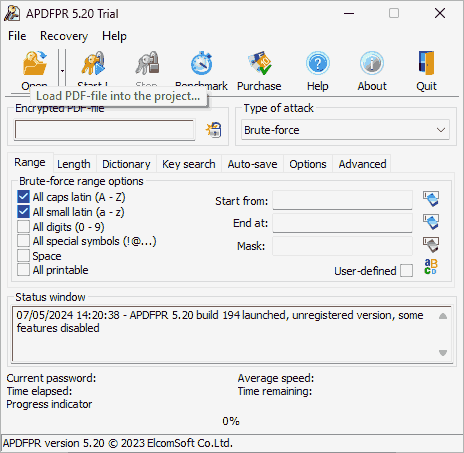This screenshot has height=453, width=464.
Task: Expand the Open button dropdown arrow
Action: pyautogui.click(x=62, y=71)
